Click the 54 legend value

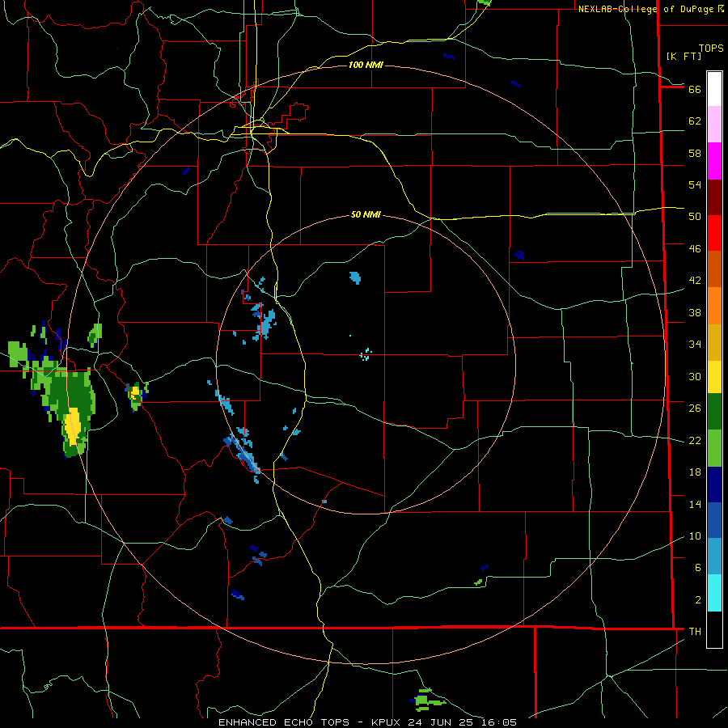tap(695, 184)
